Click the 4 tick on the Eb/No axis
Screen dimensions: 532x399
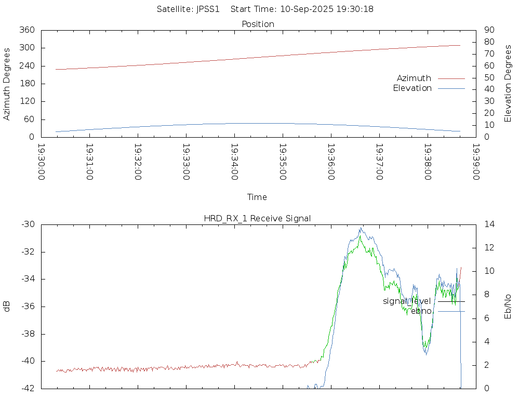487,342
